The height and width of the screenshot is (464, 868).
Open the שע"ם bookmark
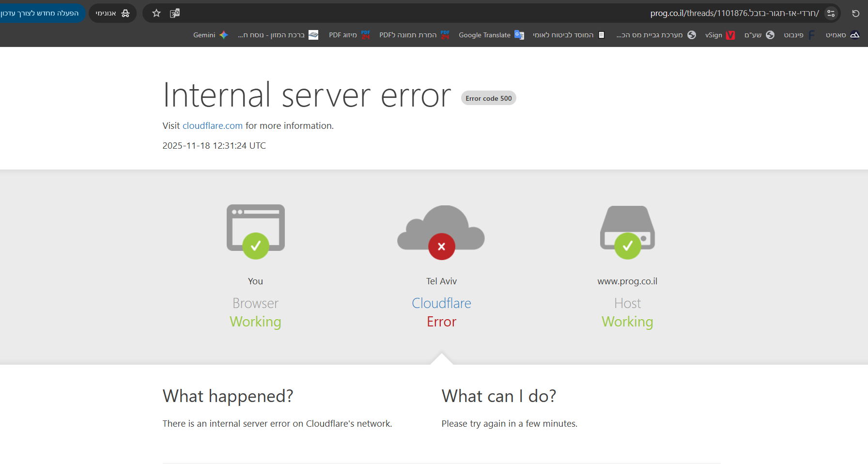tap(759, 35)
